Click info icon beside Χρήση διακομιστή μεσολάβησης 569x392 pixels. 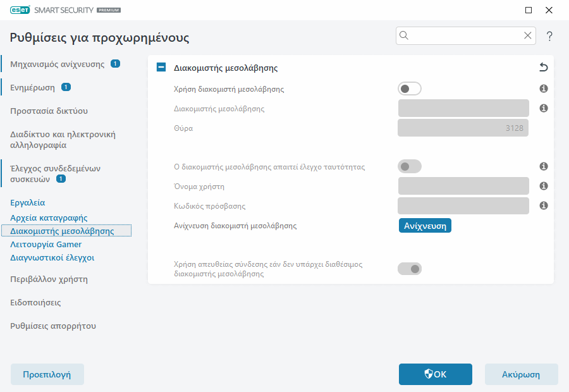543,89
